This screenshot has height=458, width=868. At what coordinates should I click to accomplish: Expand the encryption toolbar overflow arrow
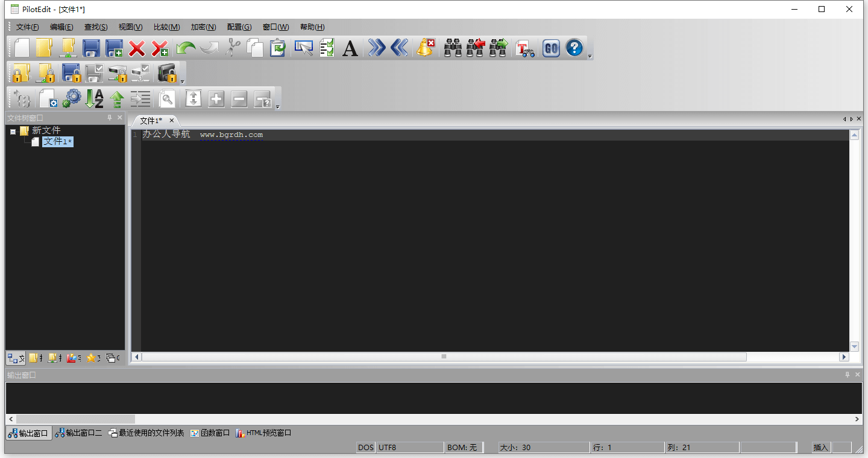[183, 82]
